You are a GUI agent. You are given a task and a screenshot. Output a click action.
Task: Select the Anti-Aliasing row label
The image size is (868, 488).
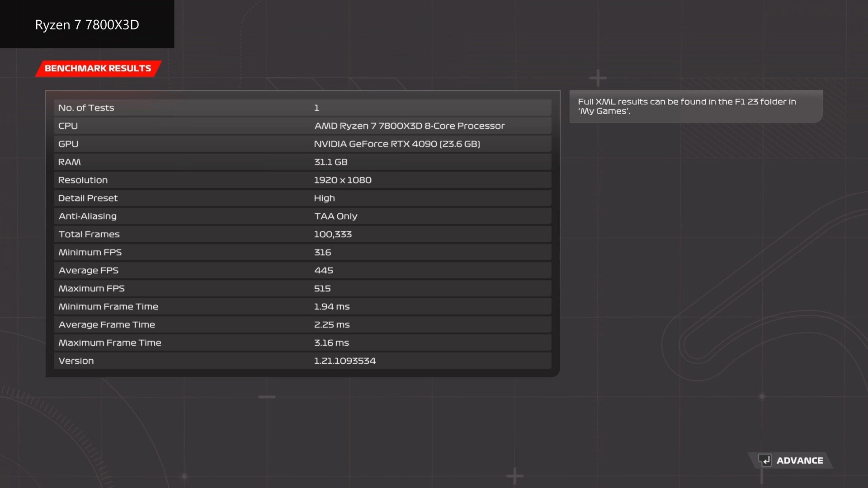88,216
